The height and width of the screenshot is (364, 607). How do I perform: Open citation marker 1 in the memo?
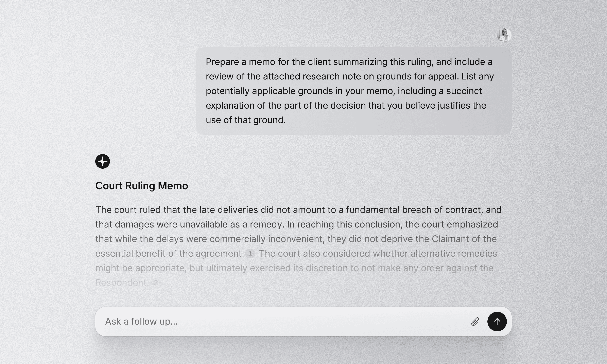coord(250,253)
